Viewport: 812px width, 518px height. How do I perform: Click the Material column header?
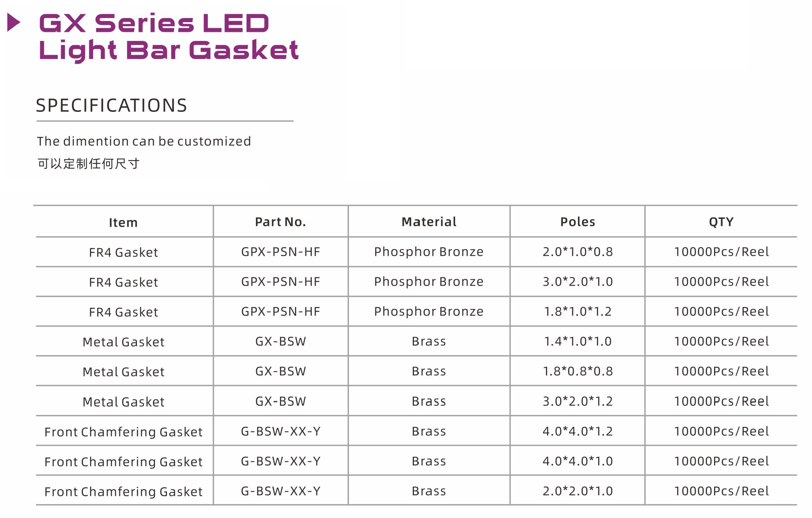[x=429, y=222]
